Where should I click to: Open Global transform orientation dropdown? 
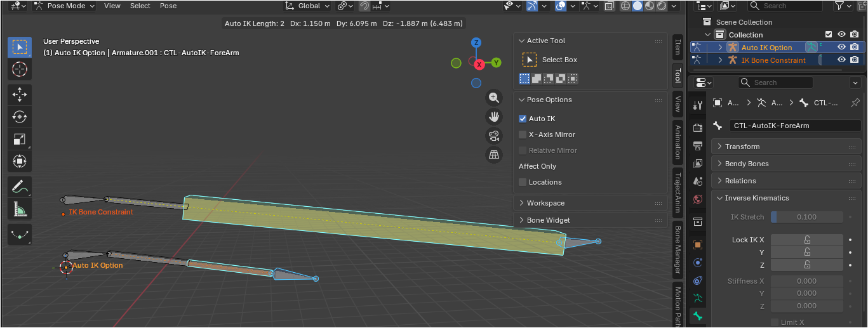click(307, 6)
